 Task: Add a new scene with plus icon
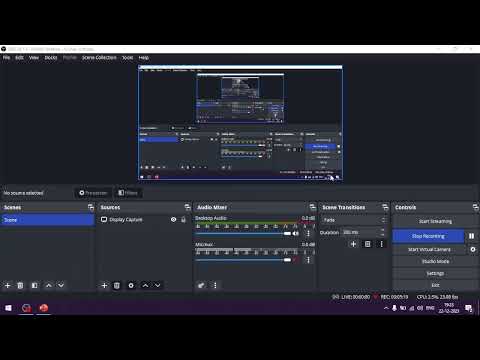point(7,285)
